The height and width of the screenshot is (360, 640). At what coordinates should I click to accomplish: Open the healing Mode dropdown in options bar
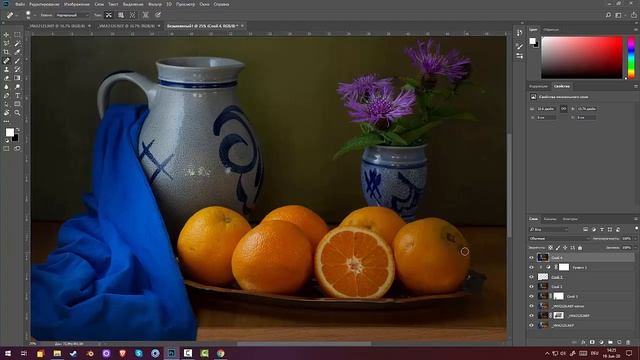[x=72, y=15]
